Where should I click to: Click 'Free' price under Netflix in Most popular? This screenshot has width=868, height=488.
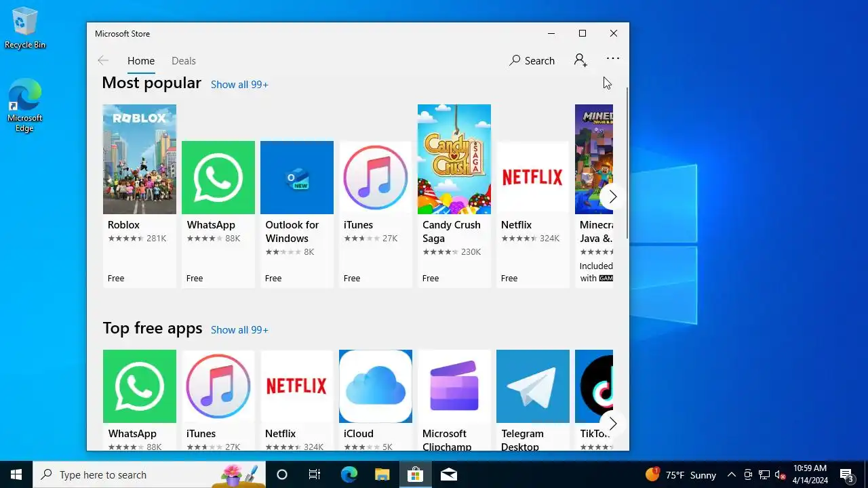(x=509, y=279)
